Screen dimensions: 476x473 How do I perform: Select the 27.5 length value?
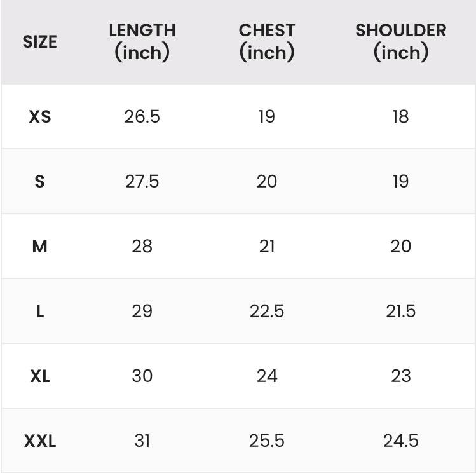tap(142, 182)
